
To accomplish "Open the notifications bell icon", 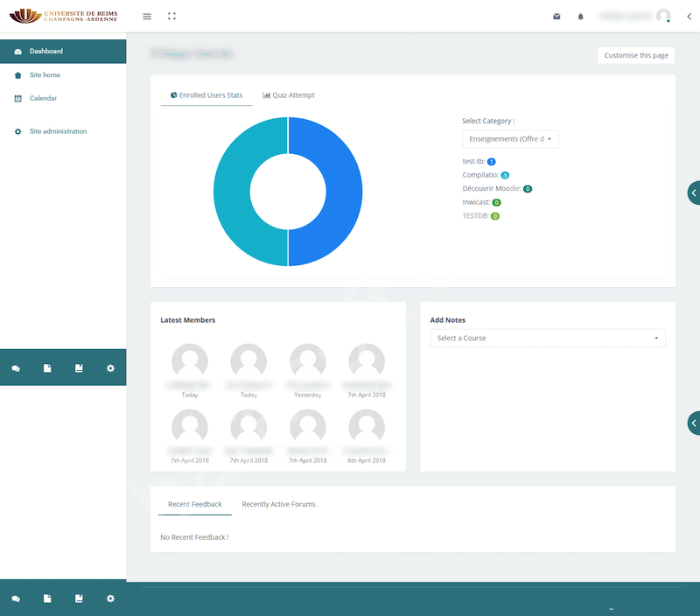I will (x=580, y=17).
